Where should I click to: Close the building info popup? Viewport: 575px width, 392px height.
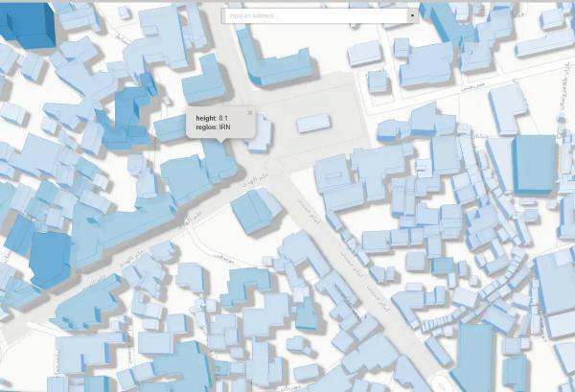point(250,112)
